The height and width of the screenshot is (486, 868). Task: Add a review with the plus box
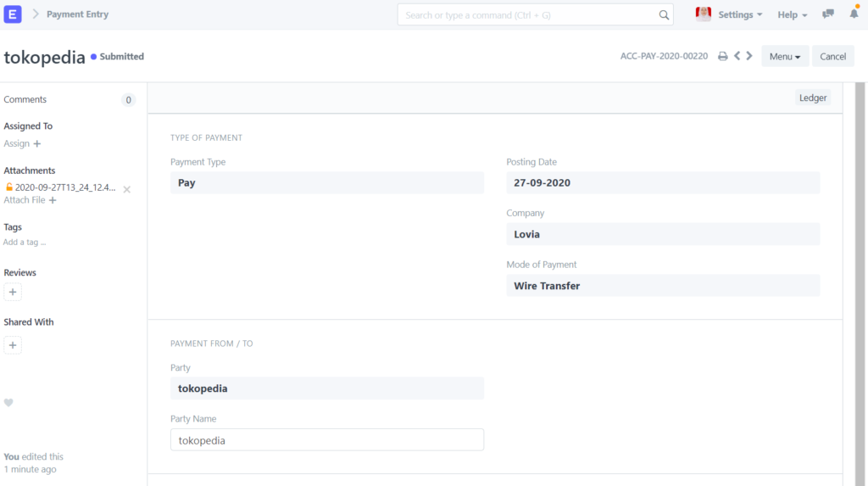point(13,292)
